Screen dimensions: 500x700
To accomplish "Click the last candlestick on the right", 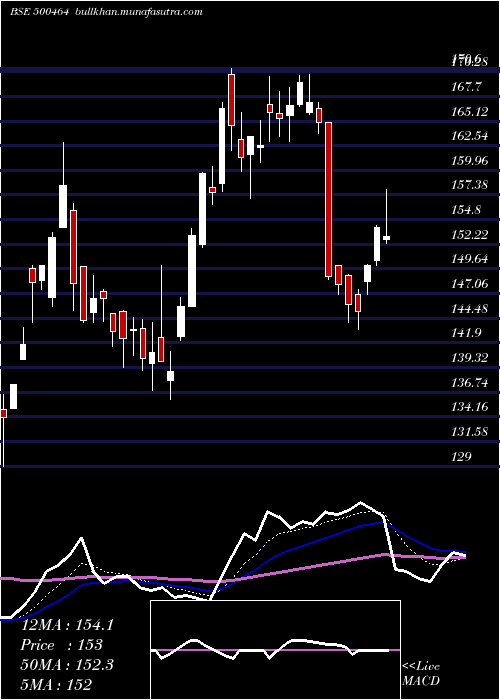I will (x=387, y=238).
